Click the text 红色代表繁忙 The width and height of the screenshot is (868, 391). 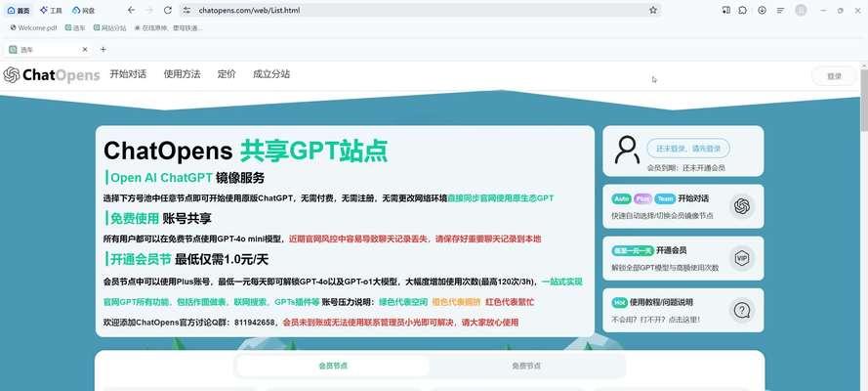point(510,302)
